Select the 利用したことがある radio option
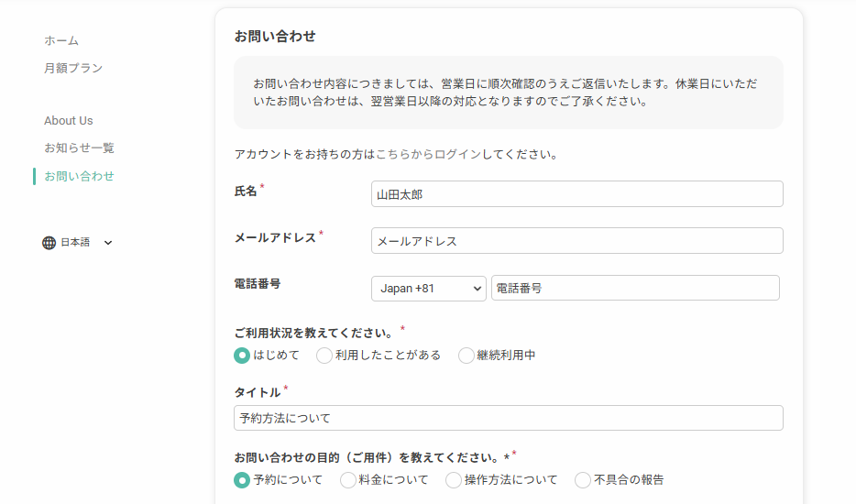 click(324, 356)
